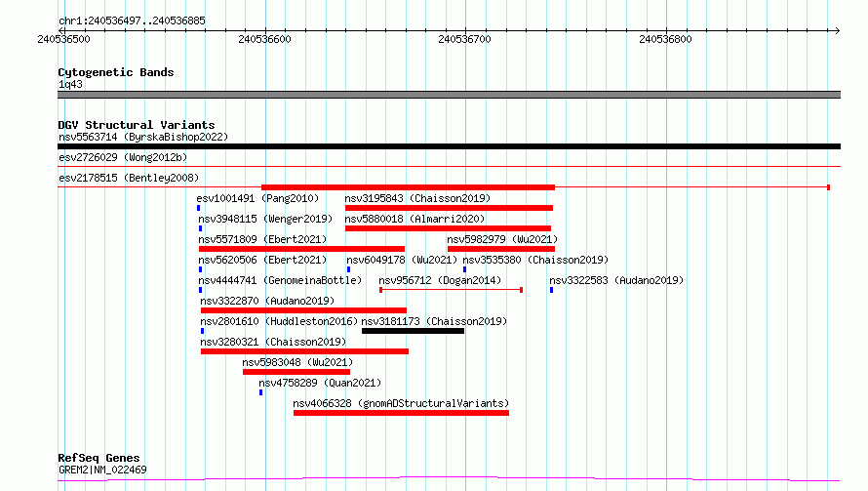Click the thick red esv2178515 variant bar
The image size is (868, 491).
(x=408, y=187)
